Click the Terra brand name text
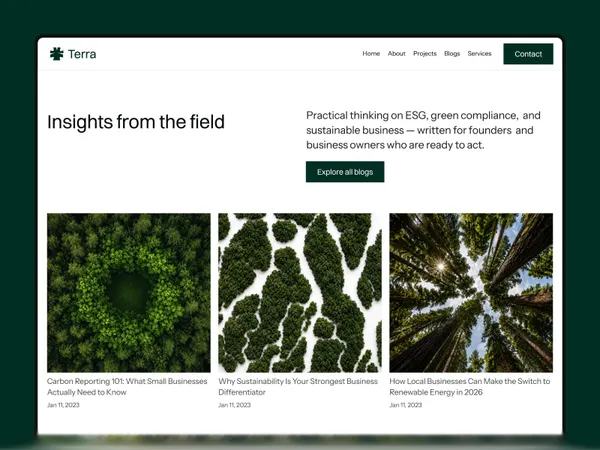Image resolution: width=600 pixels, height=450 pixels. [82, 54]
